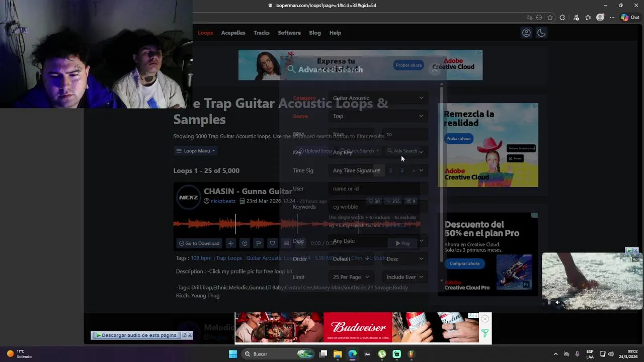This screenshot has height=362, width=644.
Task: Open the Acapellas tab
Action: [x=233, y=33]
